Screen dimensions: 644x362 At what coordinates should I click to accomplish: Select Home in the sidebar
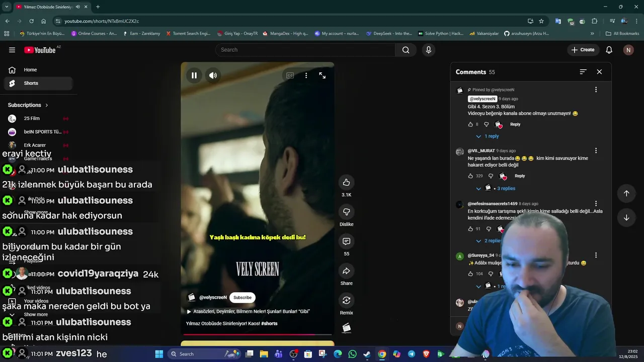[38, 70]
